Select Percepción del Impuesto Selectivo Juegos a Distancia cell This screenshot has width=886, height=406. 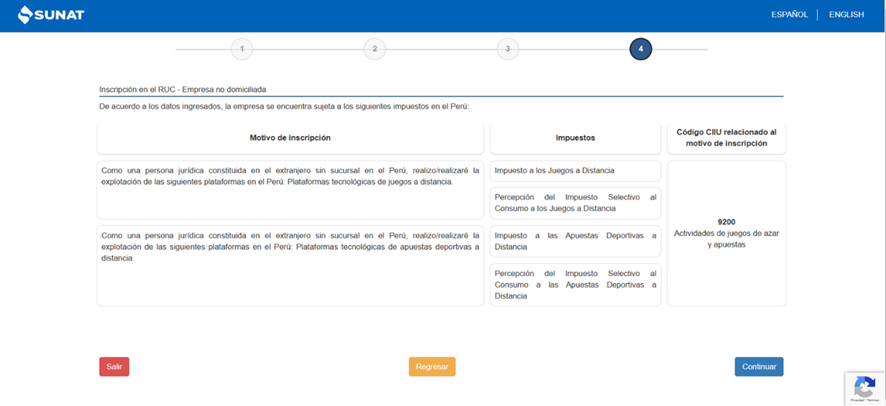point(575,203)
